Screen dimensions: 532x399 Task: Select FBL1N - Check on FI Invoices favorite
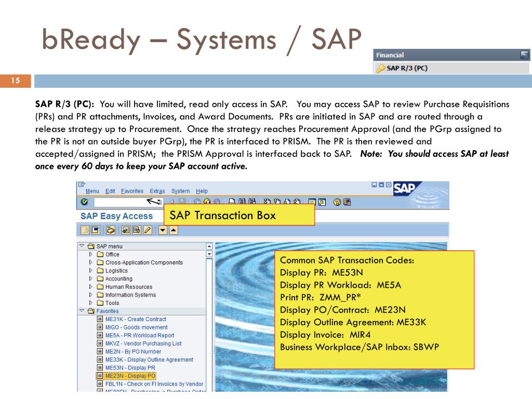(x=154, y=384)
